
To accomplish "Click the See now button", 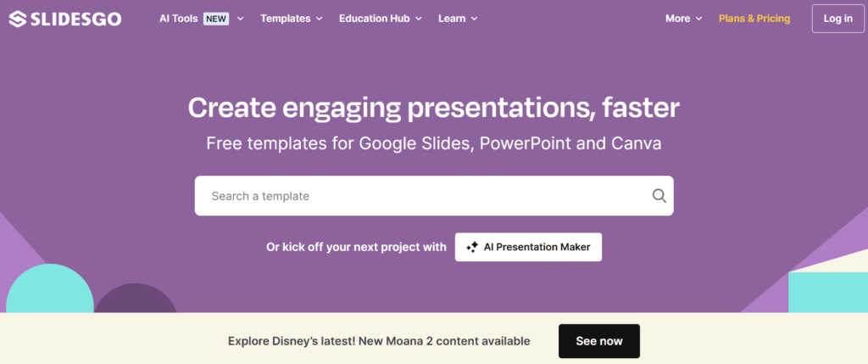I will 599,341.
